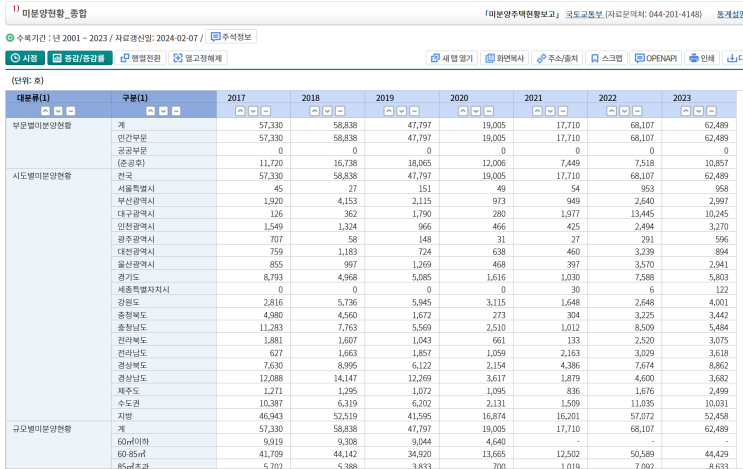The image size is (743, 469).
Task: Select the 서울특별시 row label
Action: tap(135, 188)
